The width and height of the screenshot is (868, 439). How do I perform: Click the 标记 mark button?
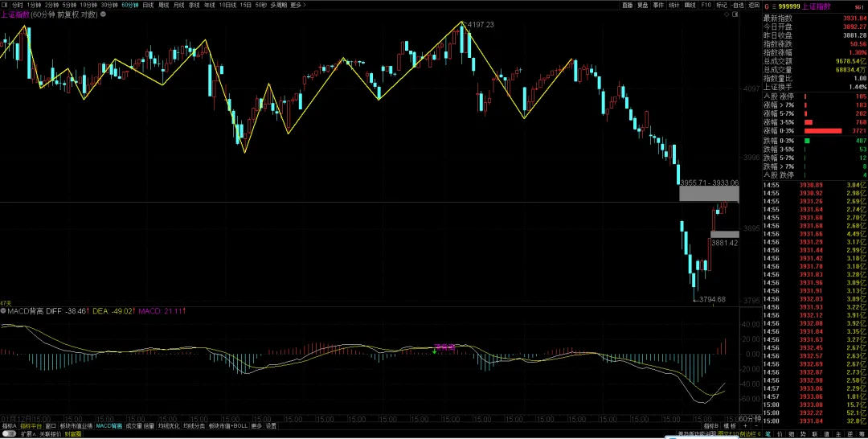tap(722, 5)
